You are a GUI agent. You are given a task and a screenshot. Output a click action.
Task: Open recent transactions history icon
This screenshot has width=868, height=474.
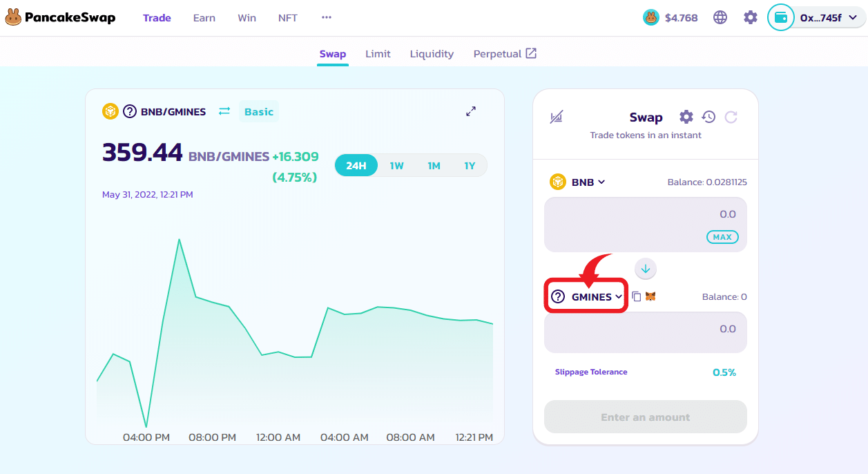[x=708, y=117]
